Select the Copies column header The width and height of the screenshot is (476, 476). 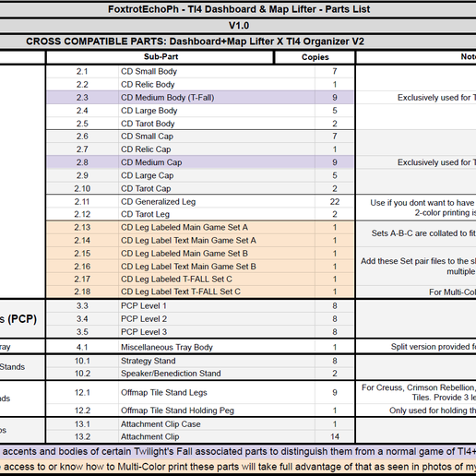tap(315, 57)
